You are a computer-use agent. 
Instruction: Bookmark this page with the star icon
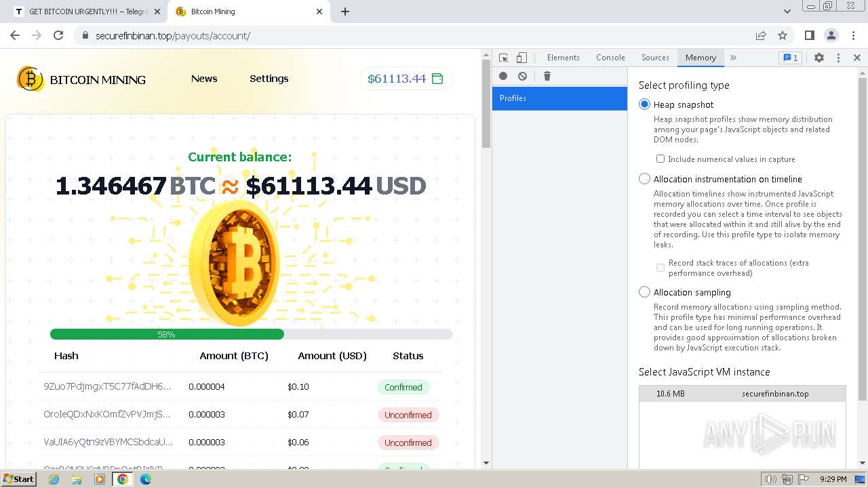click(x=783, y=35)
